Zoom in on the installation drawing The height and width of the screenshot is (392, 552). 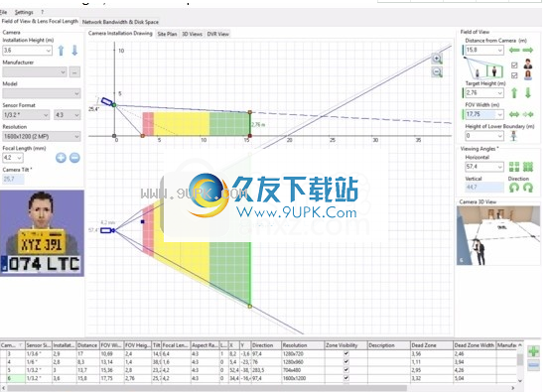[x=437, y=59]
